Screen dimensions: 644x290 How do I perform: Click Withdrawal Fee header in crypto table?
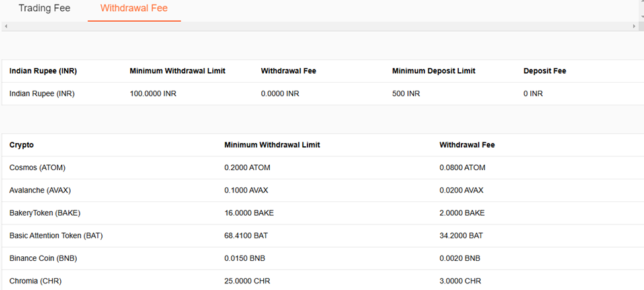(x=467, y=145)
